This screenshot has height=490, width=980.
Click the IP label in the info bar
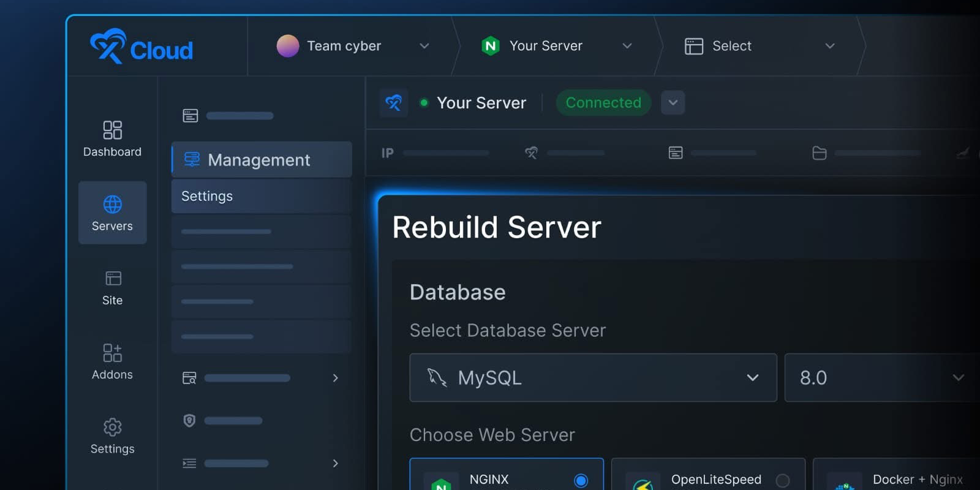(x=388, y=153)
